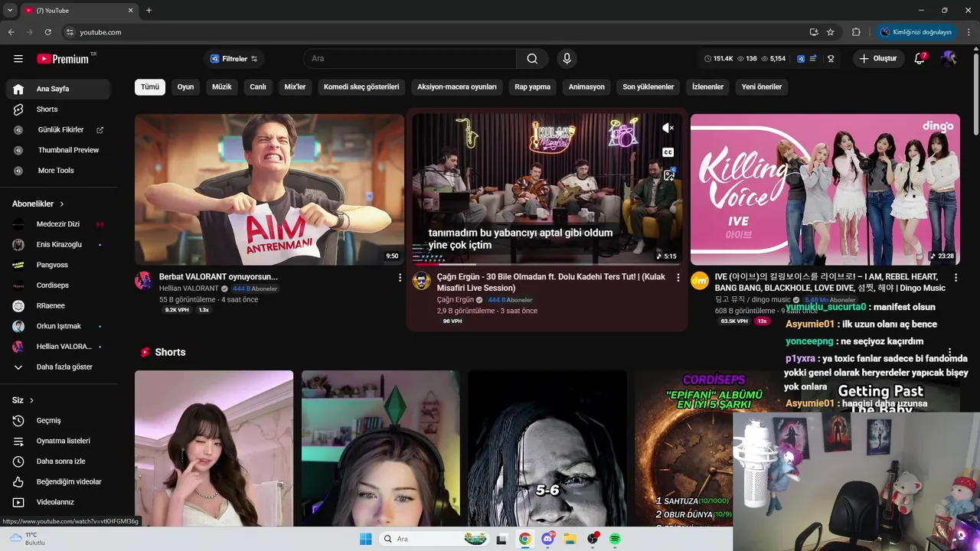
Task: Open OBS Studio from the taskbar
Action: [593, 539]
